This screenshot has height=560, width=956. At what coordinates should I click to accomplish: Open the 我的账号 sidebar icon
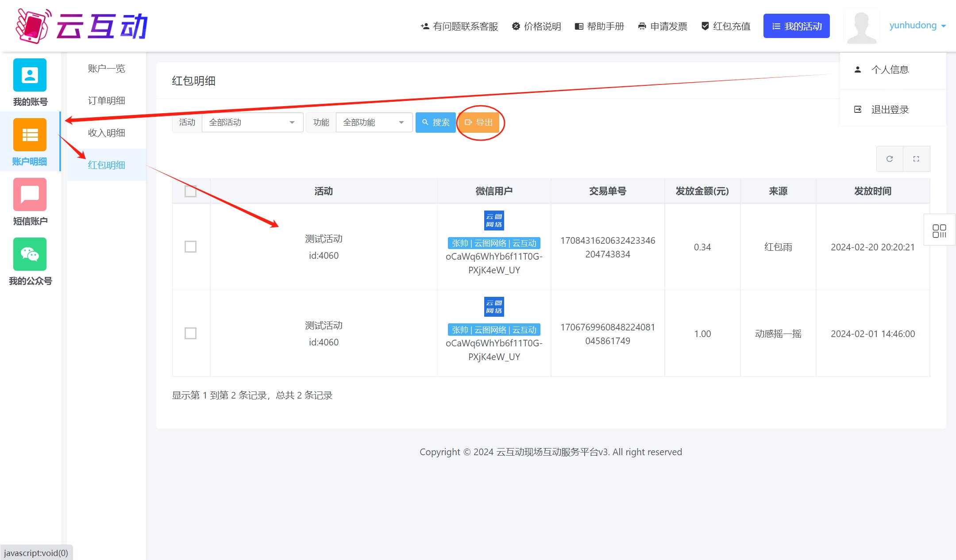tap(30, 75)
